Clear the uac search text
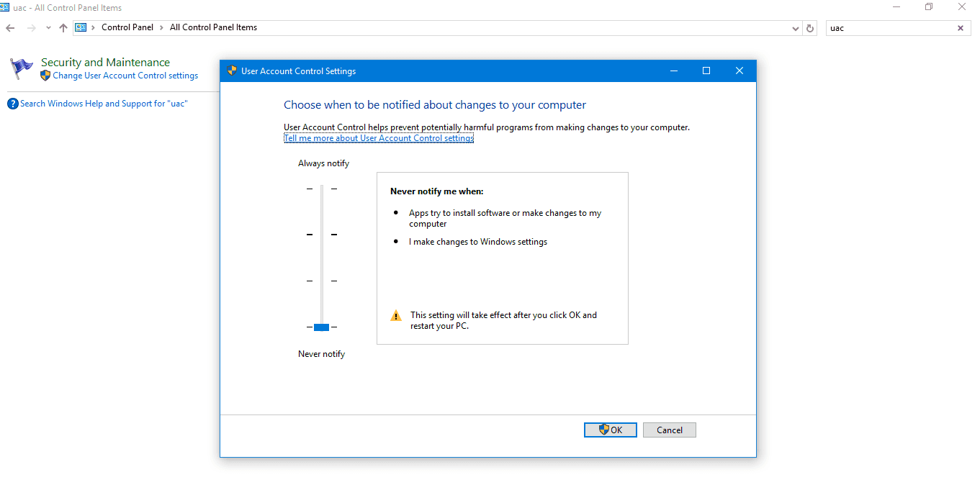Viewport: 980px width, 503px height. (961, 28)
